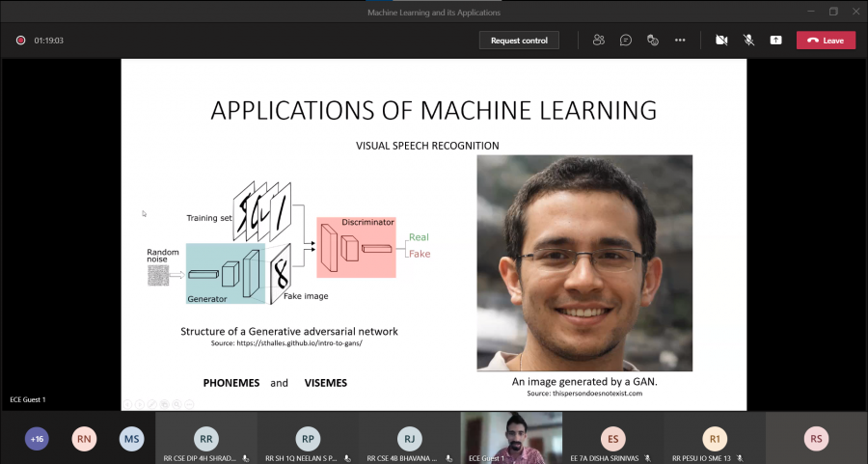Open the share content tray
Image resolution: width=868 pixels, height=464 pixels.
pos(775,41)
